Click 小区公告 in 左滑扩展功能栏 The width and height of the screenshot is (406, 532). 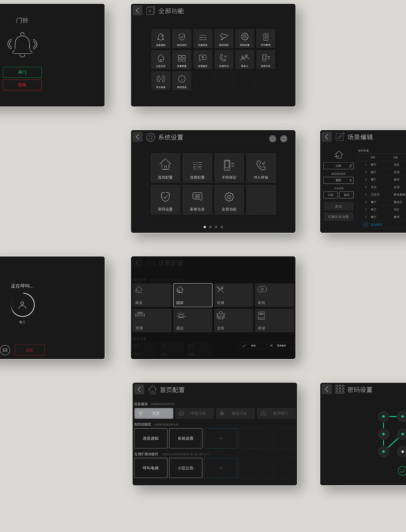(186, 468)
